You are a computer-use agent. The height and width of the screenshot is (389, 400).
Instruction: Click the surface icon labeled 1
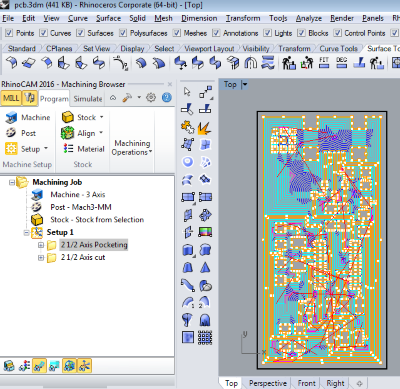point(188,302)
